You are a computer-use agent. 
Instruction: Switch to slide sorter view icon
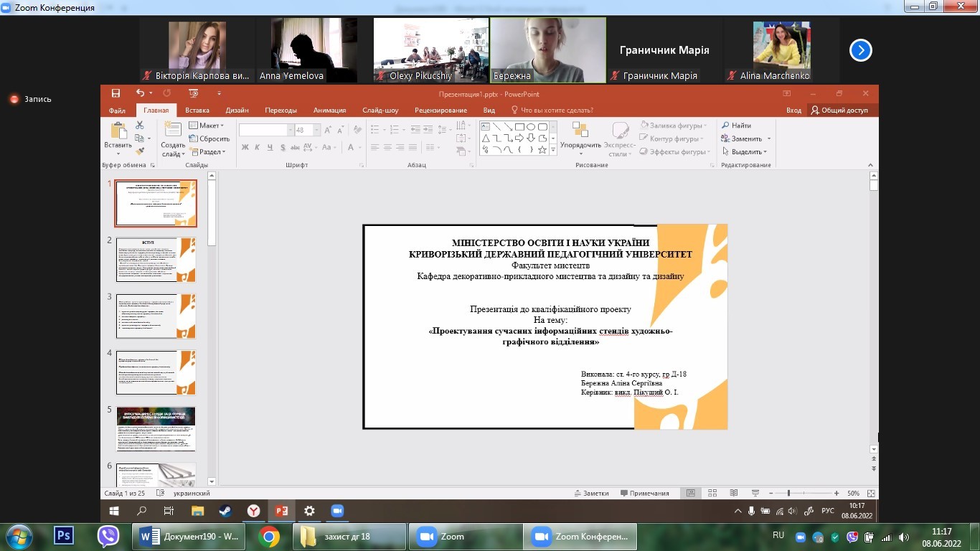(712, 493)
